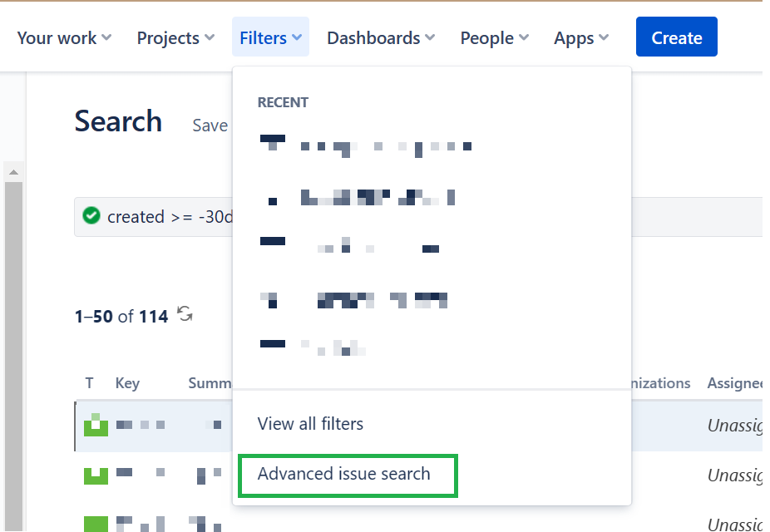
Task: Expand the People dropdown
Action: (x=488, y=37)
